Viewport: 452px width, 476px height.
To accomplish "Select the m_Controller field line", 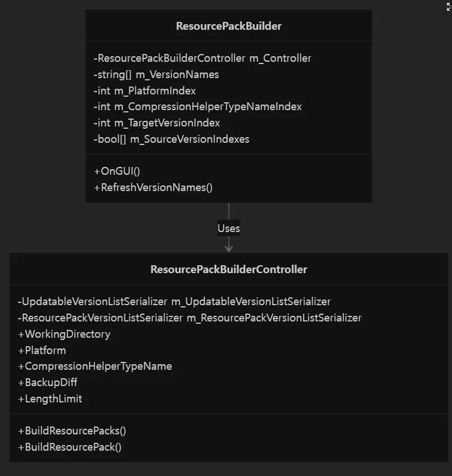I will pyautogui.click(x=202, y=58).
